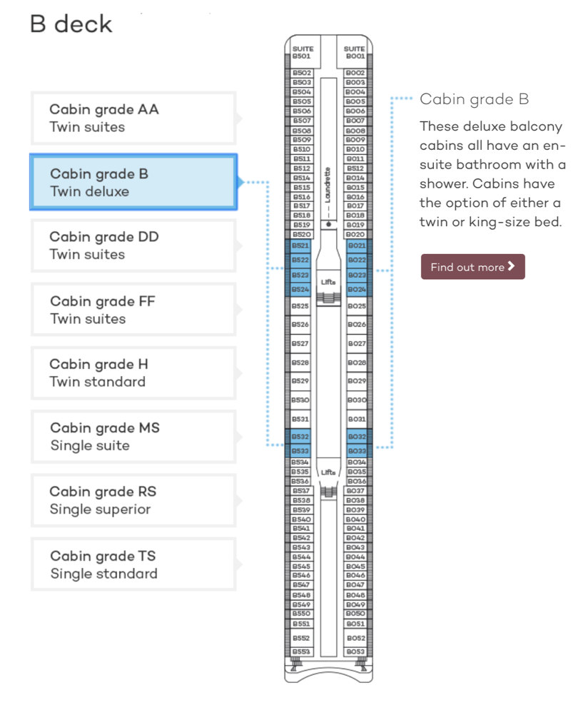Select Suite B501 at the bow
588x705 pixels.
coord(303,52)
